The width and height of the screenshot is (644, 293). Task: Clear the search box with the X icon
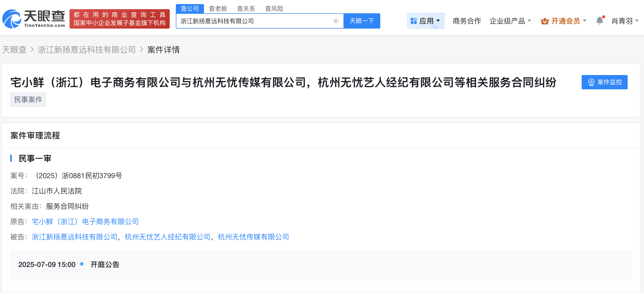click(x=336, y=21)
